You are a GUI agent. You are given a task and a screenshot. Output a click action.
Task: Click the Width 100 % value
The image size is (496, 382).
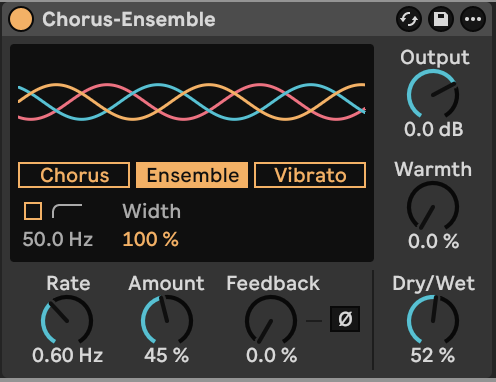click(x=151, y=239)
